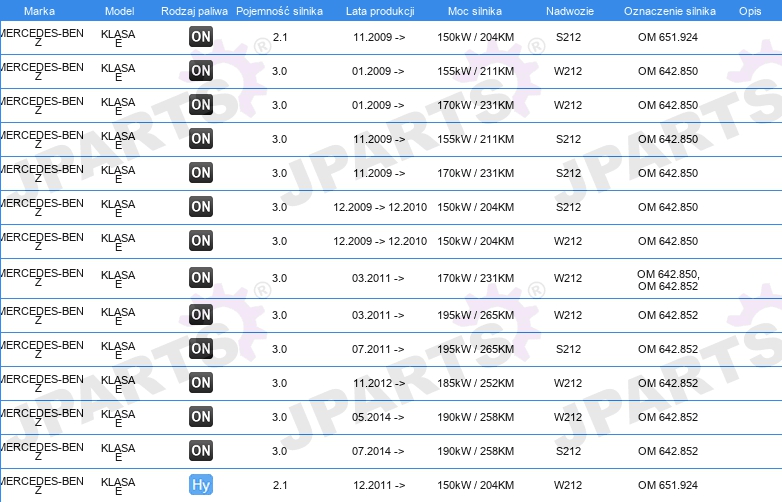Click the Marka column header

click(39, 11)
